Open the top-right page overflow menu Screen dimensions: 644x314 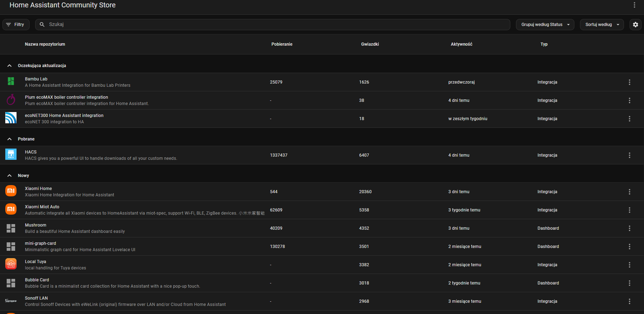634,5
